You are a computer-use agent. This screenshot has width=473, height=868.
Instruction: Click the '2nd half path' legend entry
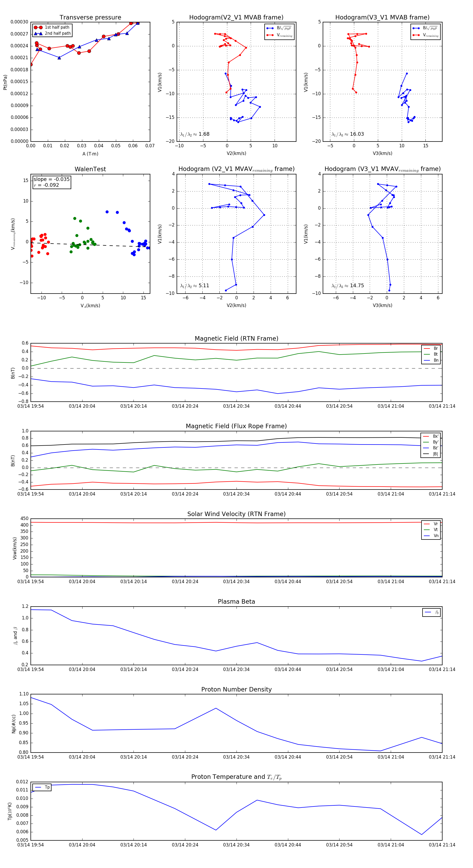[53, 33]
